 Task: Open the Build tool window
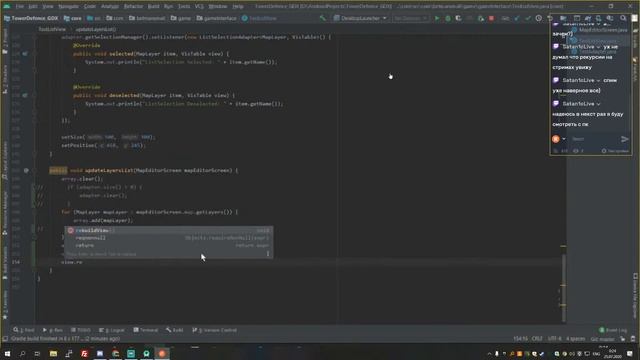click(175, 330)
